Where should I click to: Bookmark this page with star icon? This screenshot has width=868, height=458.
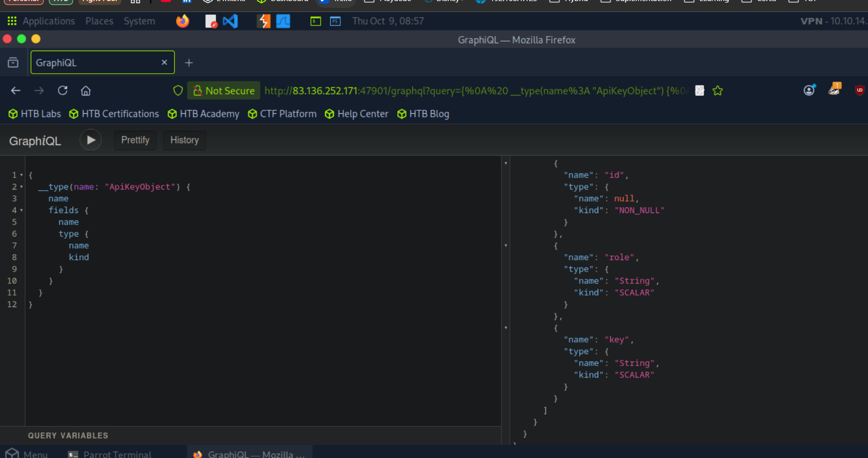718,91
